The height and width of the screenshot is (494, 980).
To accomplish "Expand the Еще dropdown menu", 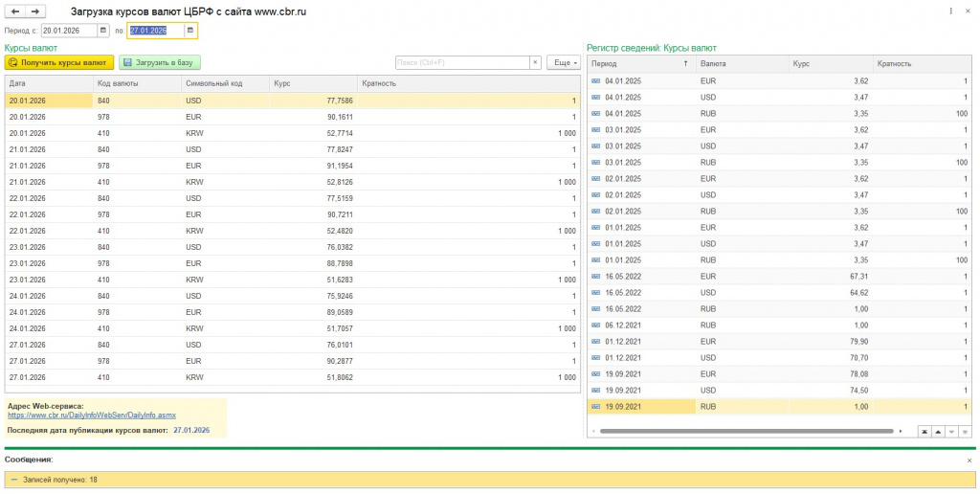I will (x=563, y=62).
